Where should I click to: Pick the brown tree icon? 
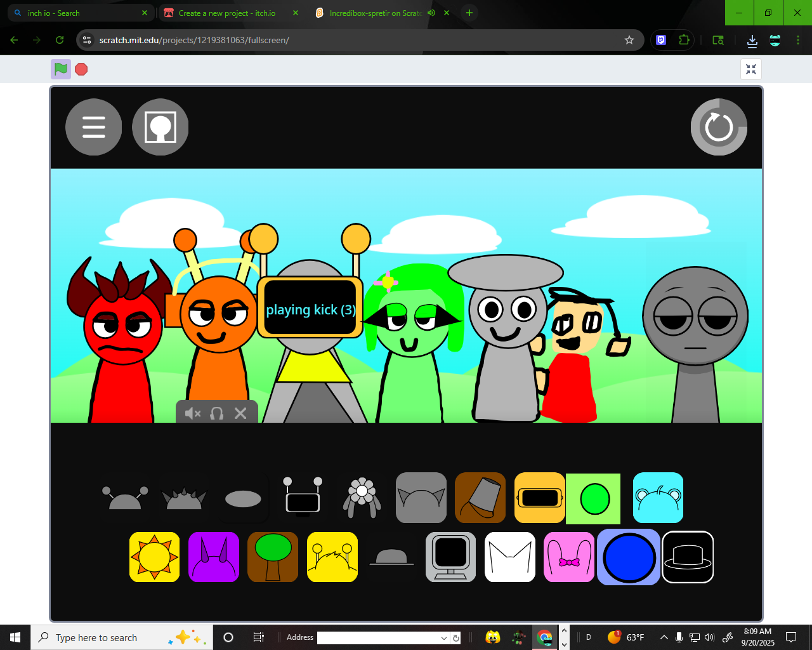pos(273,557)
